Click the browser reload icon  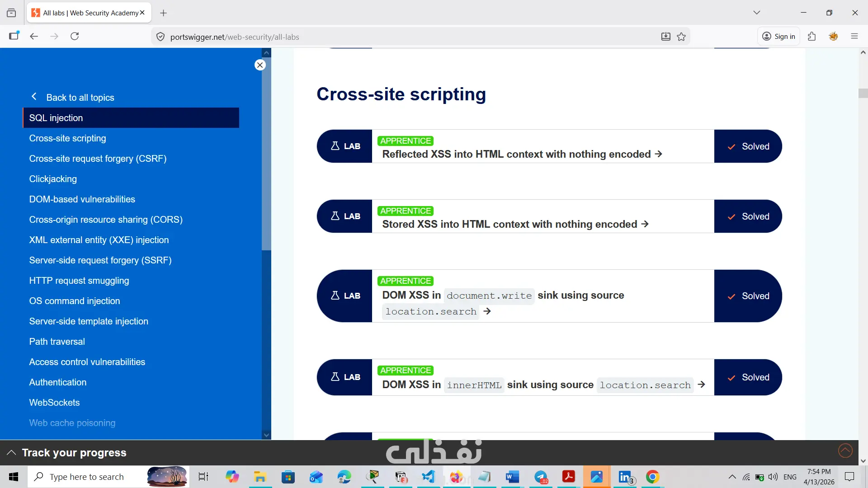pos(75,37)
